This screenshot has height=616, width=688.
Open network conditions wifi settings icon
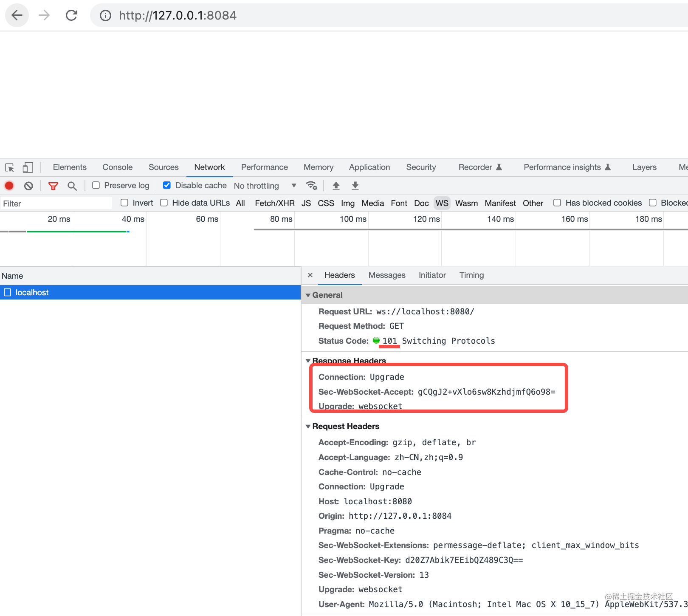tap(311, 186)
